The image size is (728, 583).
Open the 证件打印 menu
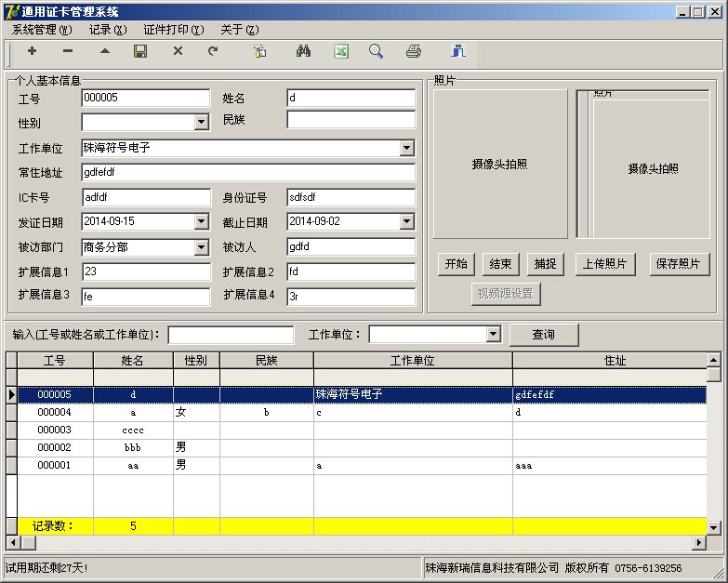(174, 30)
